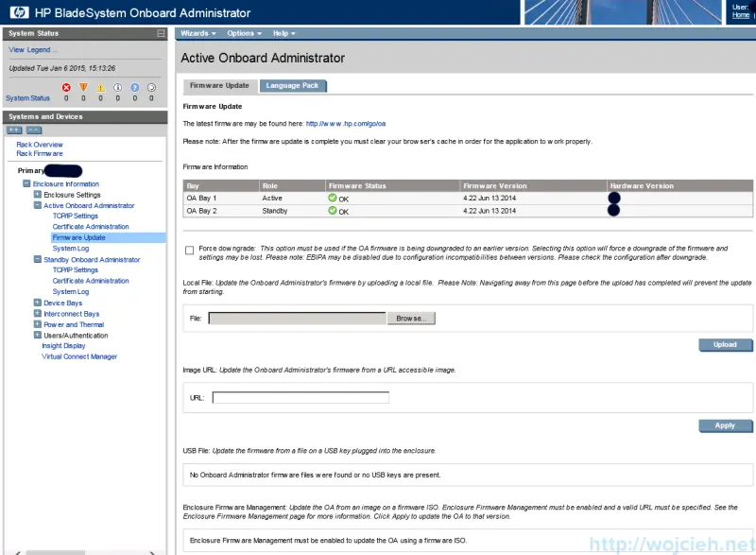Expand the Interconnect Bays tree node
Image resolution: width=756 pixels, height=555 pixels.
(x=38, y=313)
